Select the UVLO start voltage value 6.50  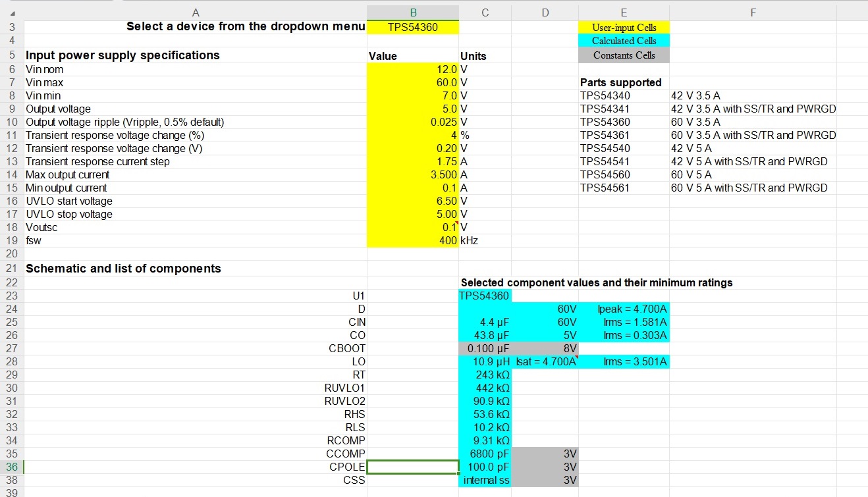point(413,201)
